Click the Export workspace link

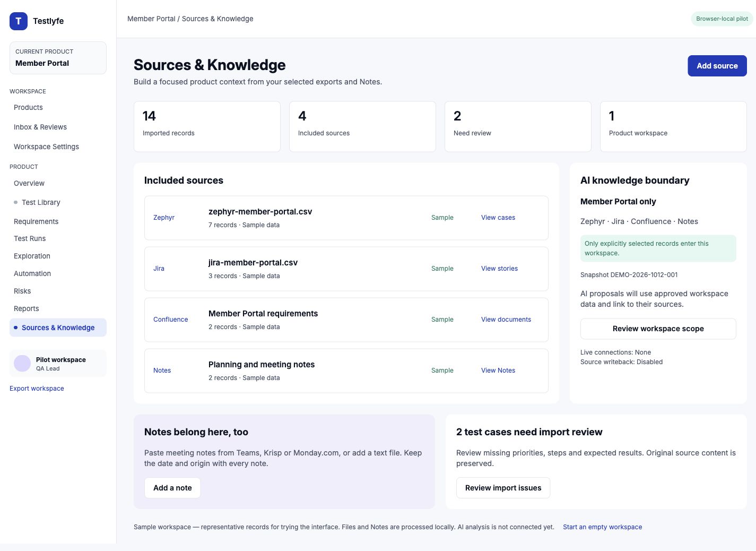[x=37, y=389]
